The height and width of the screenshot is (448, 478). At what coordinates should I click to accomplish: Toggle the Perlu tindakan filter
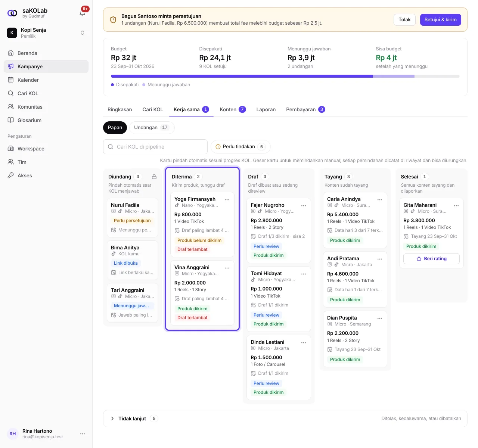tap(240, 147)
